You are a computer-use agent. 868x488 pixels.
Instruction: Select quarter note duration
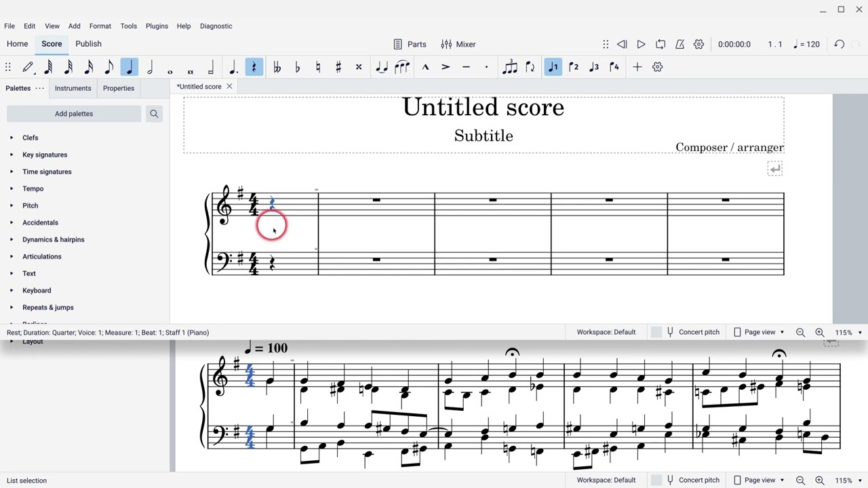(x=130, y=67)
